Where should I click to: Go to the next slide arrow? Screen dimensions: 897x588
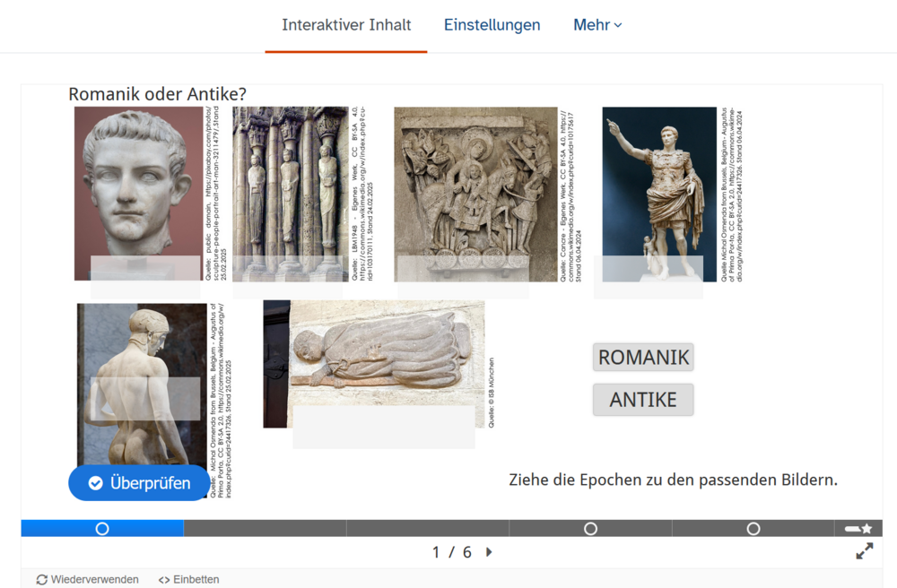pos(489,552)
